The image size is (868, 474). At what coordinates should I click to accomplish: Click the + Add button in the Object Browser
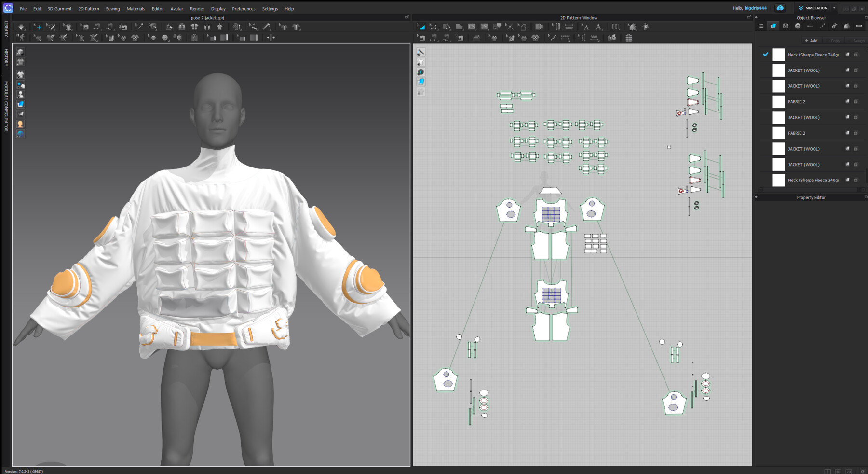[x=811, y=41]
